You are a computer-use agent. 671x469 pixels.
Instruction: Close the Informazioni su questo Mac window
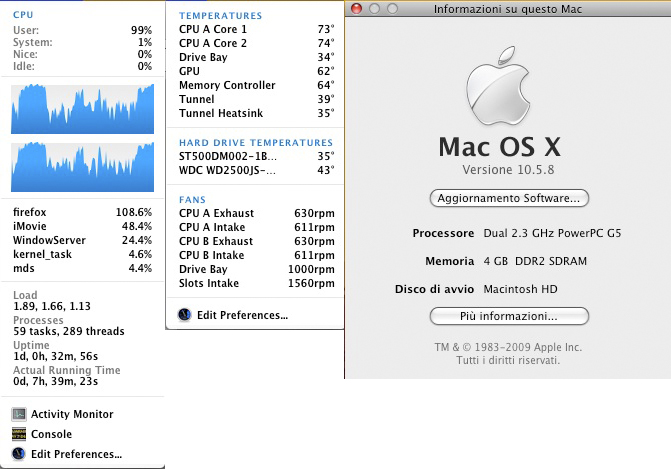356,9
